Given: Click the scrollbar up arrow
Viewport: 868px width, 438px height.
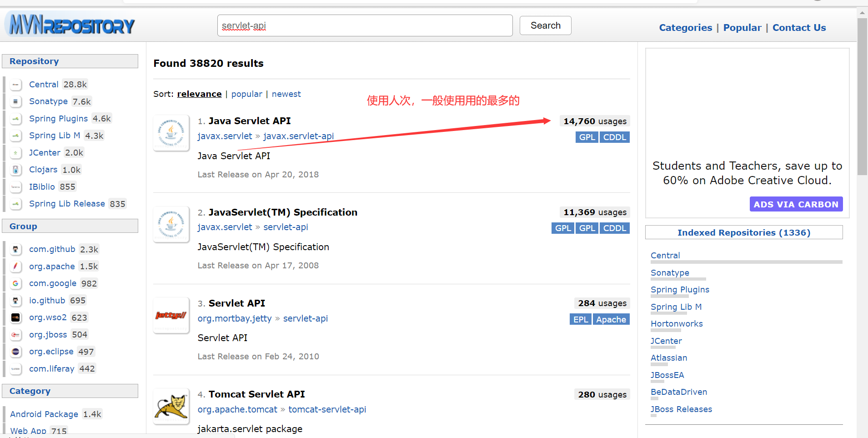Looking at the screenshot, I should (862, 13).
